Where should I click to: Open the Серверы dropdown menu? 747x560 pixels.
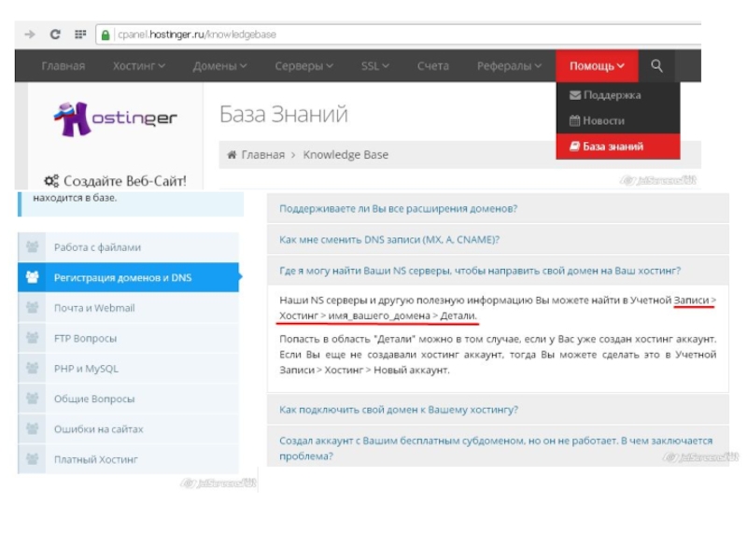[303, 66]
